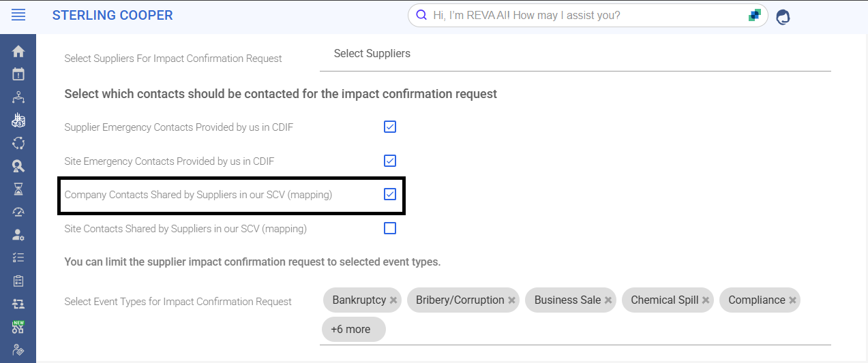The image size is (868, 363).
Task: Remove the Chemical Spill event type chip
Action: [706, 300]
